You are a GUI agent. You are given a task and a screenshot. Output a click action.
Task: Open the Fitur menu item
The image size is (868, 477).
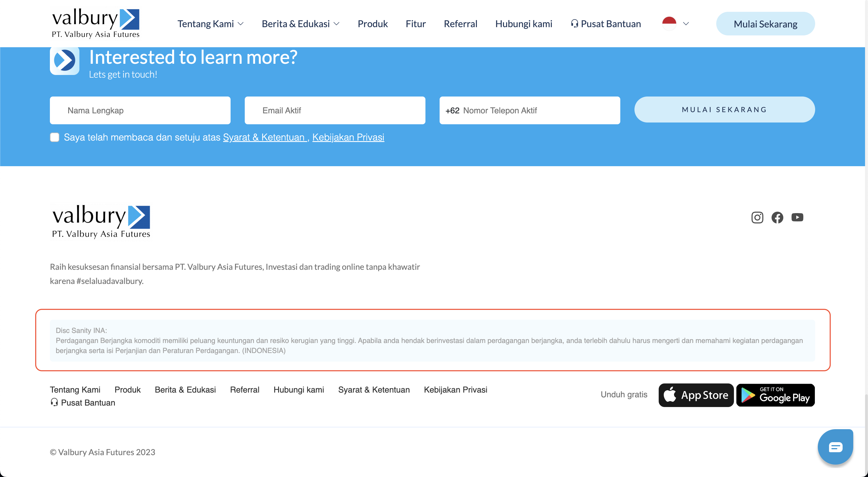point(415,24)
